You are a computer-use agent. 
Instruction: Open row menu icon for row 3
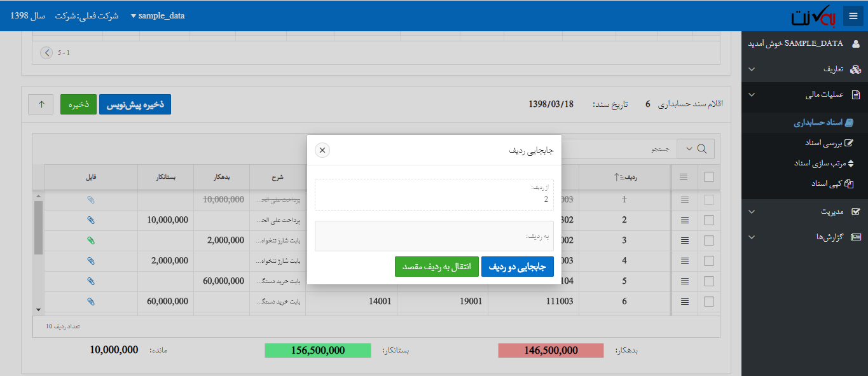[x=684, y=240]
